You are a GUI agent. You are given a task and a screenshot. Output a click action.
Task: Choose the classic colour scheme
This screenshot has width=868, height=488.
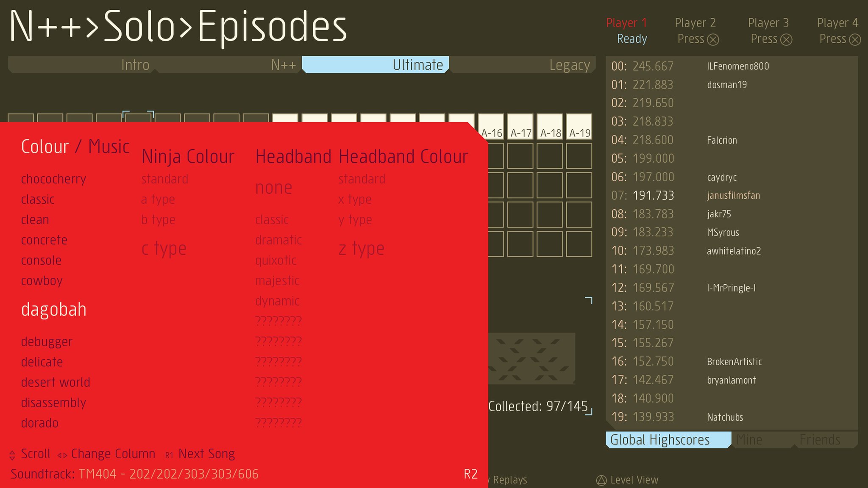click(38, 200)
